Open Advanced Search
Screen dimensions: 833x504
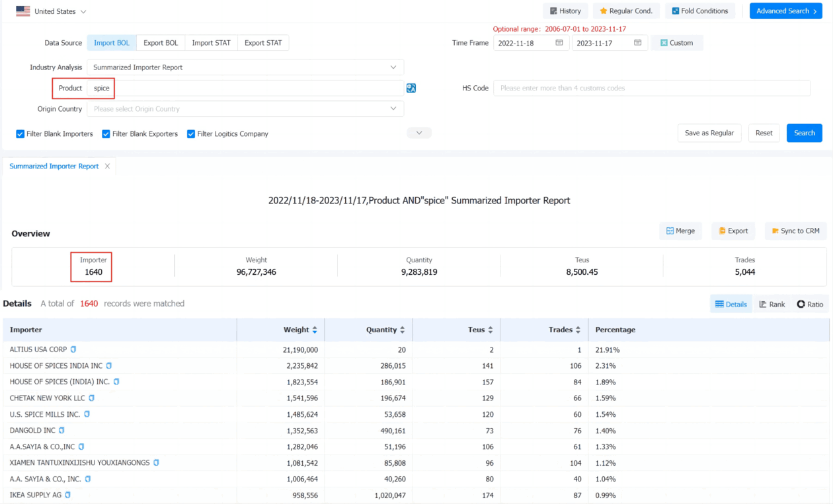pyautogui.click(x=785, y=11)
